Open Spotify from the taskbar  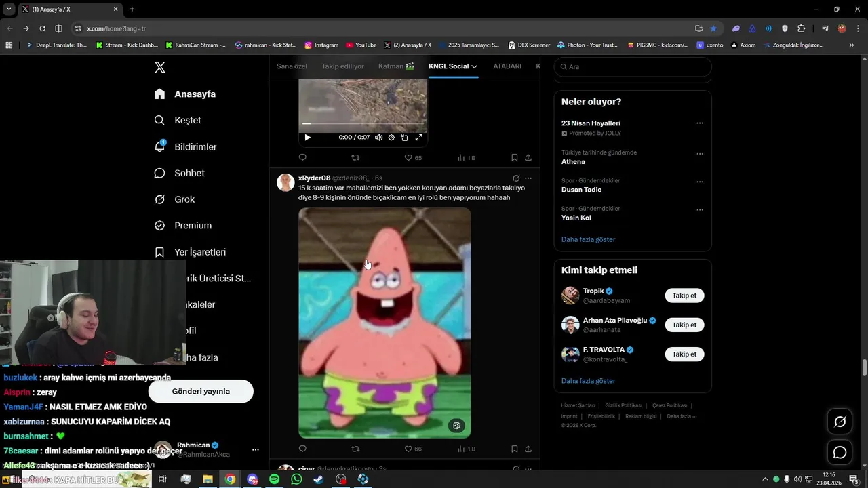coord(274,479)
